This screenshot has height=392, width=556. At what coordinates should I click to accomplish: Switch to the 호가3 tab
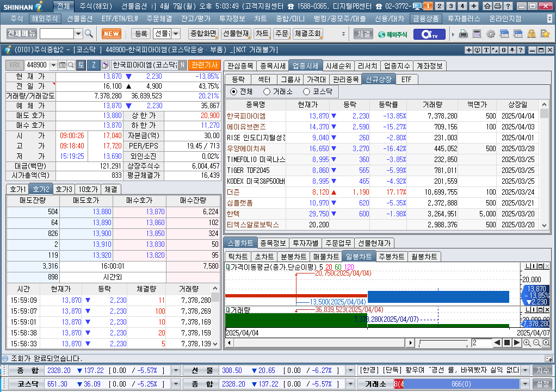[64, 189]
